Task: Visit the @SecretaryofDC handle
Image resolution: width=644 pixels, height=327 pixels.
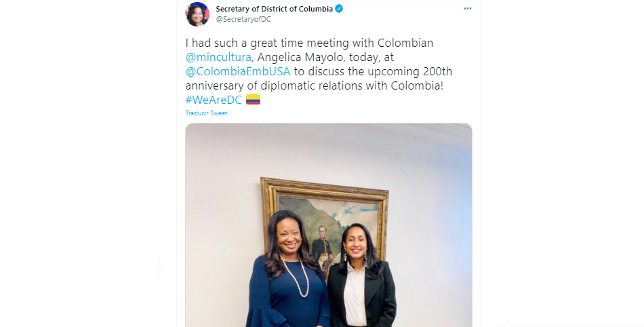Action: pos(243,19)
